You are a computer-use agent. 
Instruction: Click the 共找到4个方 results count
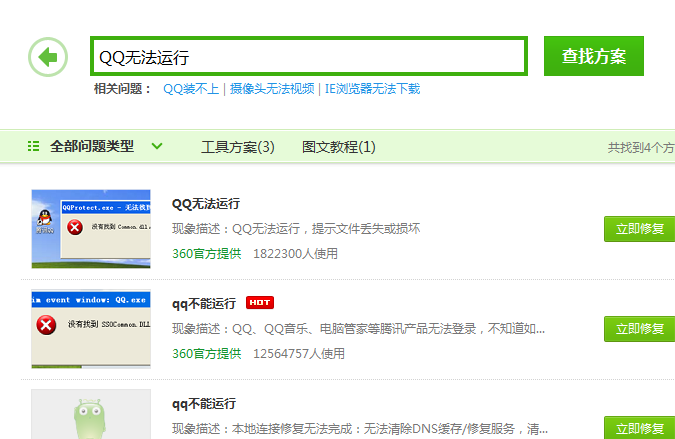641,148
